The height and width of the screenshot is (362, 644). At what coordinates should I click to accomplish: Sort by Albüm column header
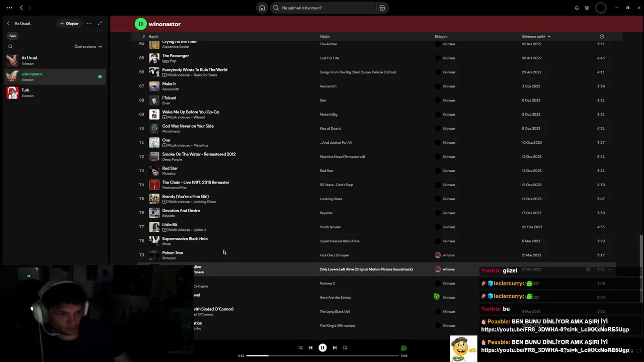325,36
